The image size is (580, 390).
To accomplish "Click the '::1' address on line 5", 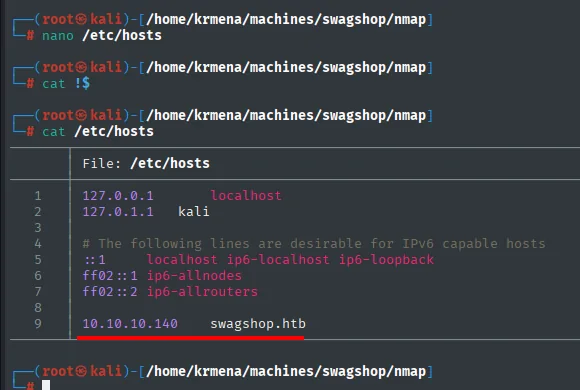I will 95,260.
